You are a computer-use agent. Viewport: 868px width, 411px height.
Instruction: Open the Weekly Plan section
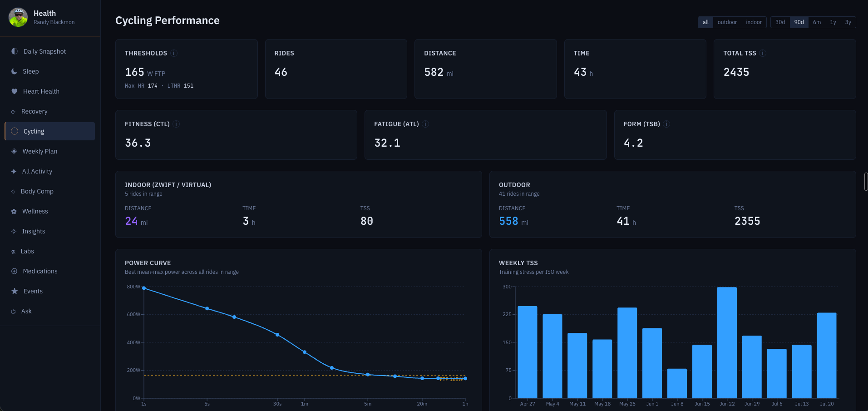50,151
